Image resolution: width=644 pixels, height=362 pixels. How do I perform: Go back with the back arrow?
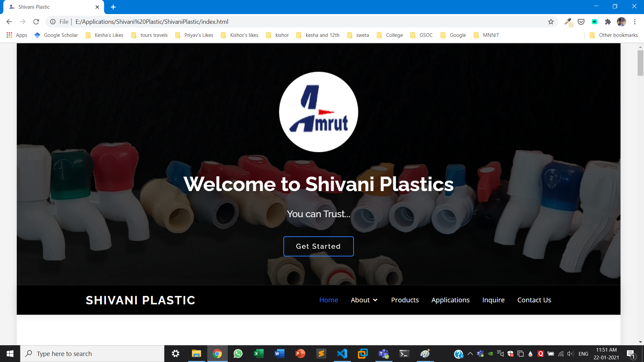pyautogui.click(x=9, y=22)
